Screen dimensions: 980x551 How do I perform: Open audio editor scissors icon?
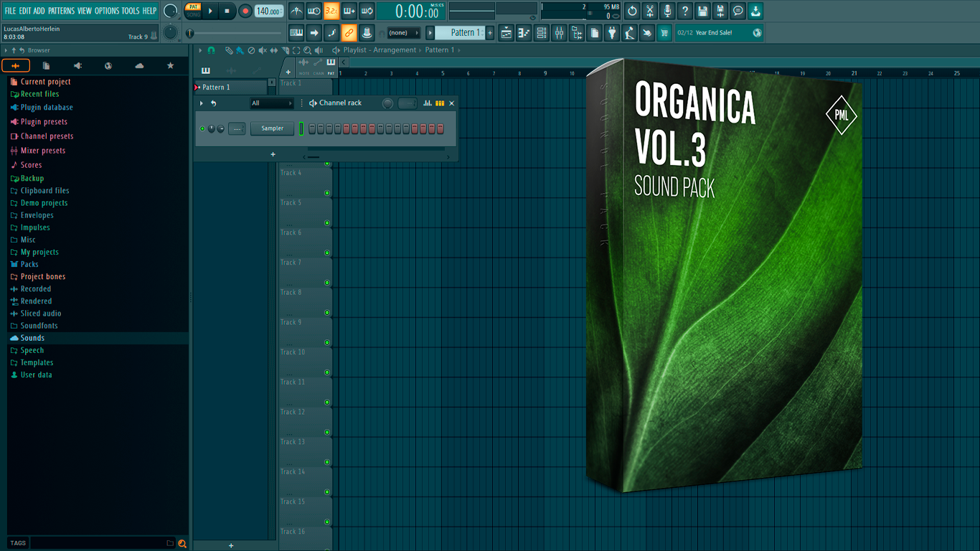(650, 11)
